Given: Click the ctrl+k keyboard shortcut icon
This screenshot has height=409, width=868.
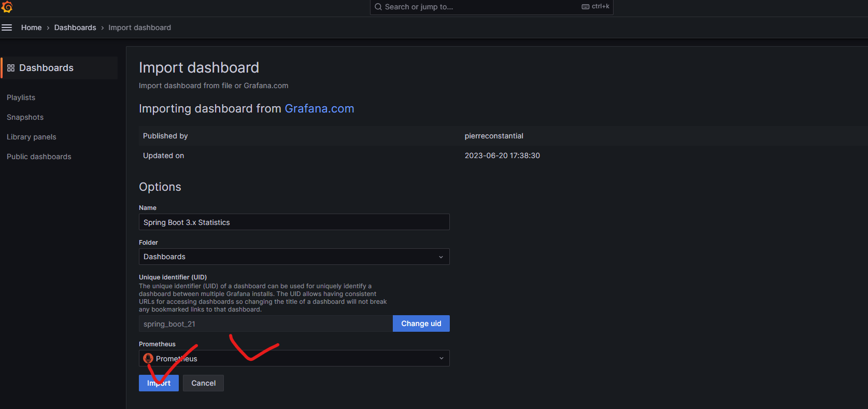Looking at the screenshot, I should tap(586, 7).
